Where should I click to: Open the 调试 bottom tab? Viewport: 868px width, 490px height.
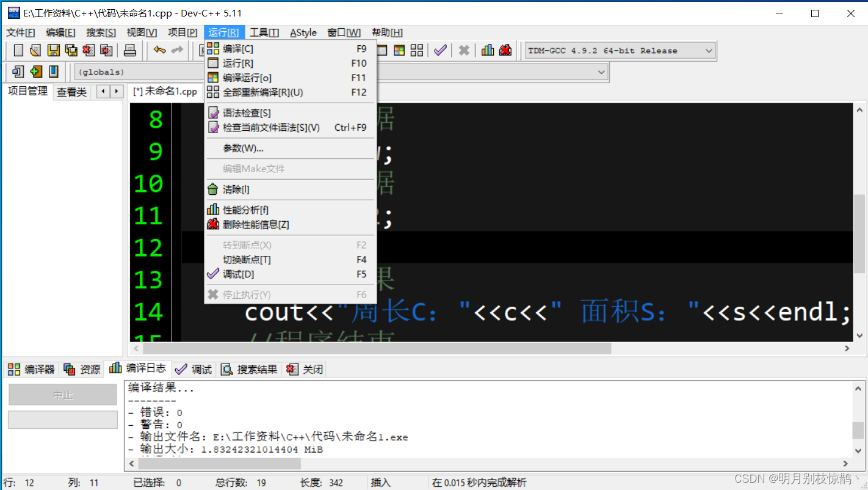pyautogui.click(x=193, y=369)
